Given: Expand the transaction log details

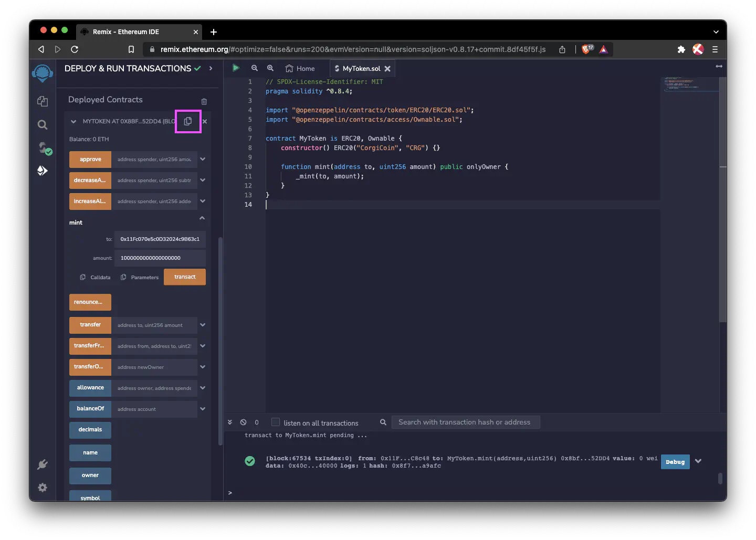Looking at the screenshot, I should click(x=698, y=461).
